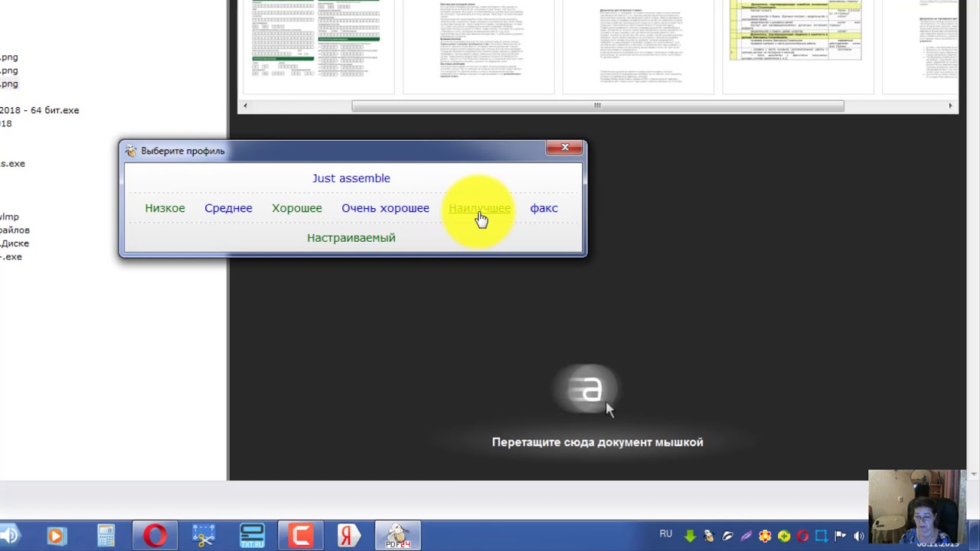
Task: Choose the Just assemble profile
Action: pyautogui.click(x=351, y=178)
